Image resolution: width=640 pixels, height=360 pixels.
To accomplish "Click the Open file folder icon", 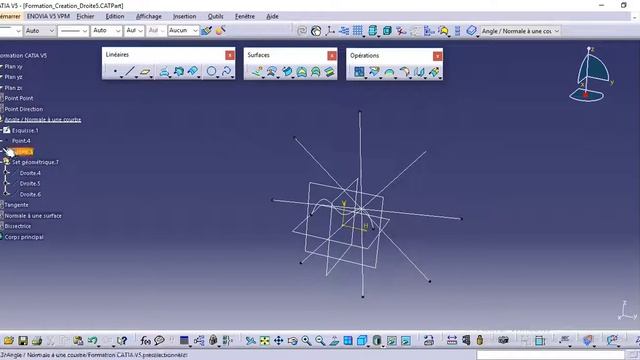I will tap(9, 340).
